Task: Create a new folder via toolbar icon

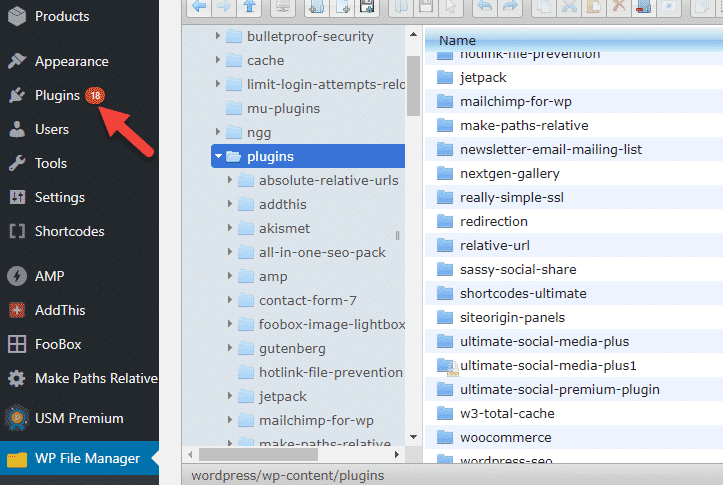Action: [317, 6]
